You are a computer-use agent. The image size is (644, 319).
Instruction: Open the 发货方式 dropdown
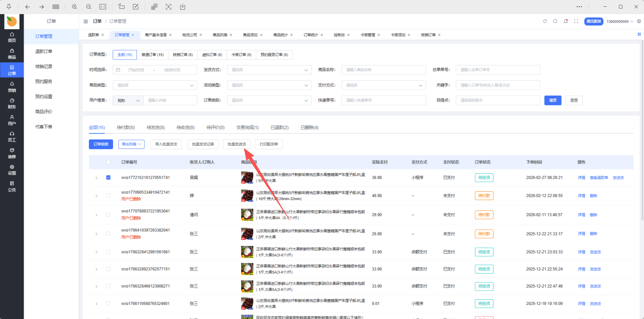pyautogui.click(x=269, y=70)
